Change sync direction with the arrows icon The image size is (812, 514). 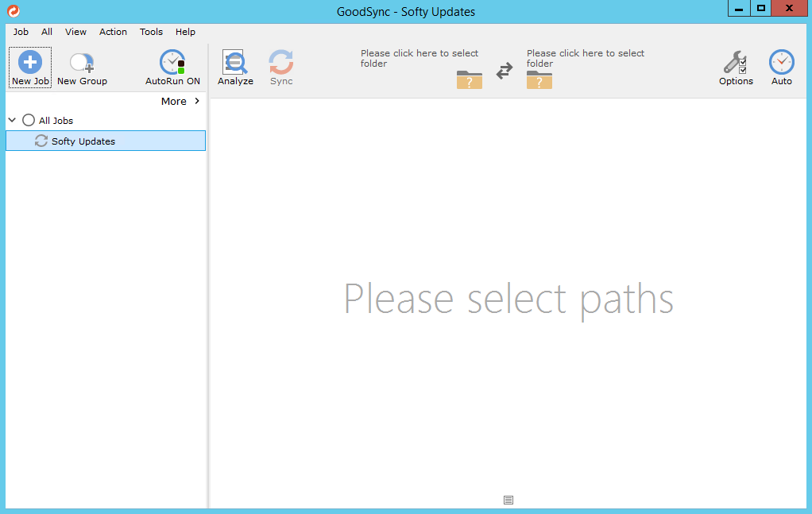coord(505,71)
